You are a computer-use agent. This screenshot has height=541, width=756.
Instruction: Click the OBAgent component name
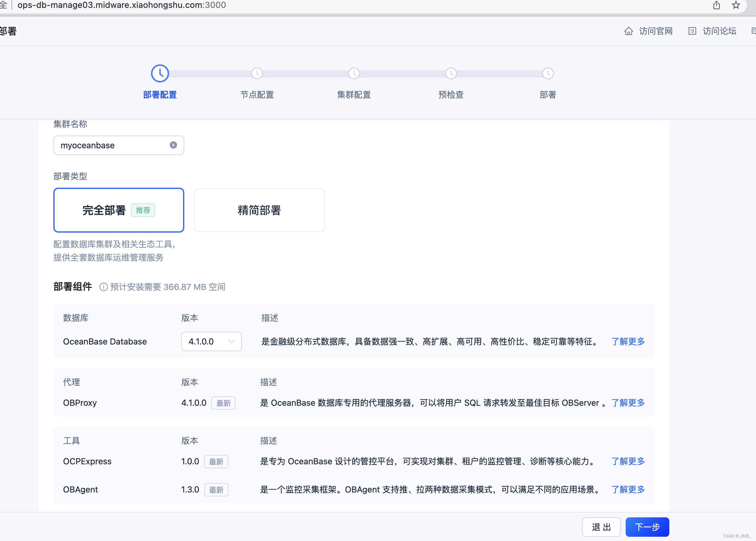[81, 489]
